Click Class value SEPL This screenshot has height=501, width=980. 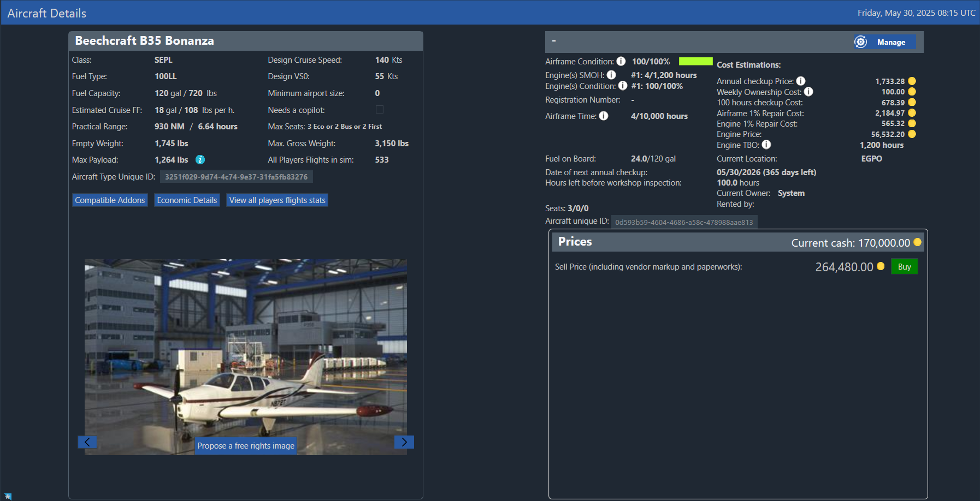[163, 60]
